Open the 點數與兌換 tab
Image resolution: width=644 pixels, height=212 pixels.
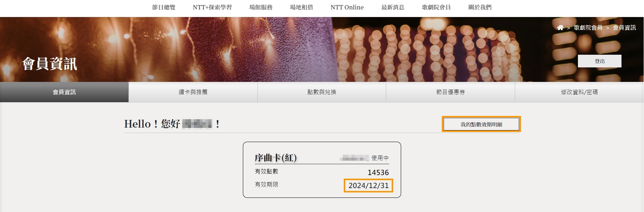322,92
